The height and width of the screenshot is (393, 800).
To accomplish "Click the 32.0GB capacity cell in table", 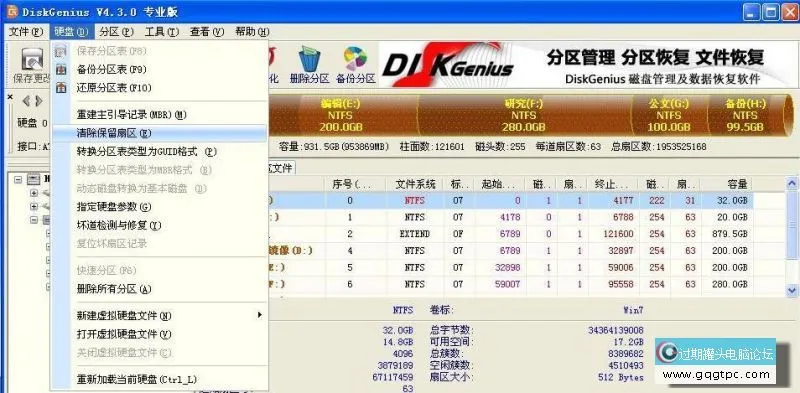I will pyautogui.click(x=732, y=201).
